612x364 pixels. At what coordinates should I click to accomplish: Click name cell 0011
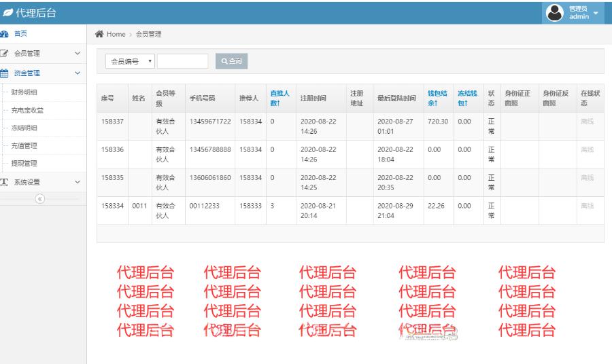pos(139,206)
